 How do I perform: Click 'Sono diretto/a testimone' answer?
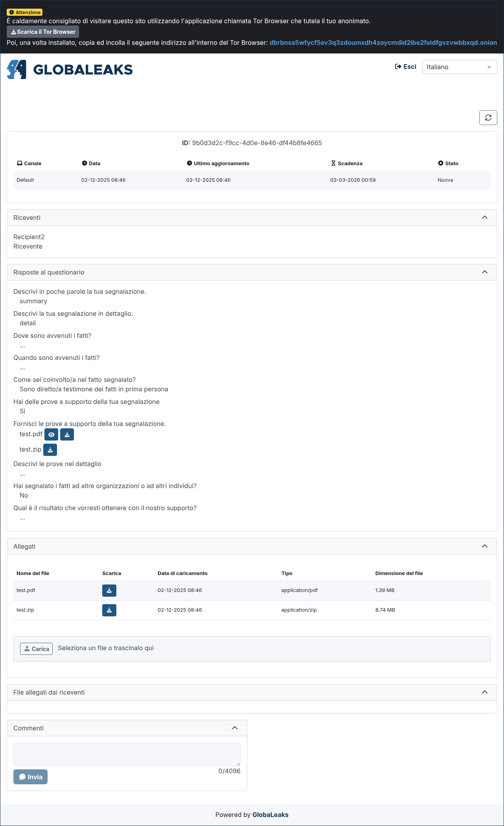click(94, 389)
